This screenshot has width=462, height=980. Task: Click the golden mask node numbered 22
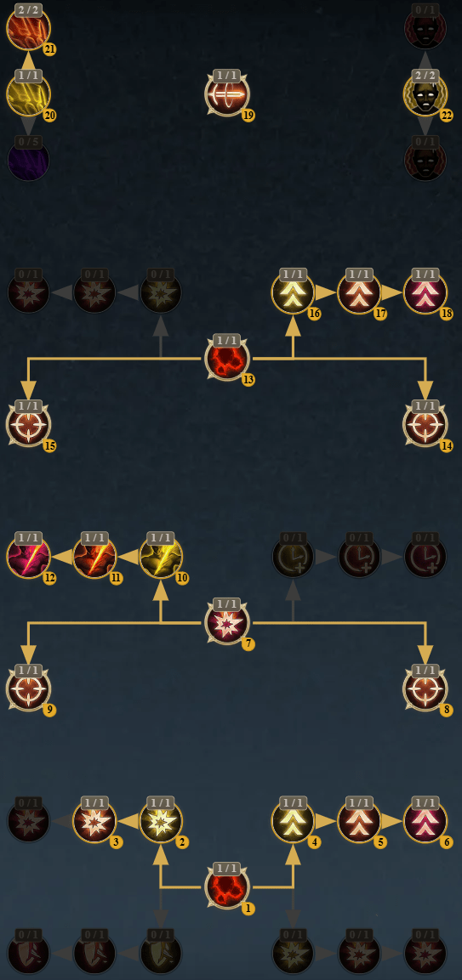point(425,94)
